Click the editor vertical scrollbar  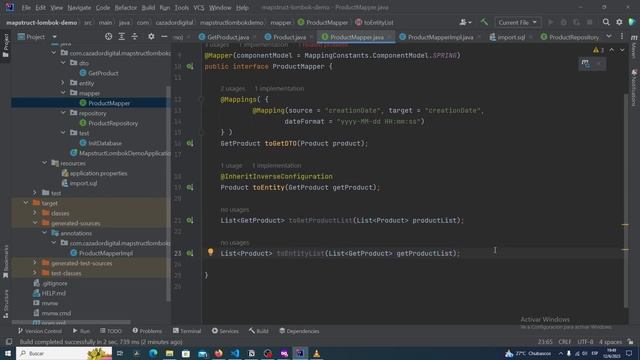pyautogui.click(x=626, y=200)
